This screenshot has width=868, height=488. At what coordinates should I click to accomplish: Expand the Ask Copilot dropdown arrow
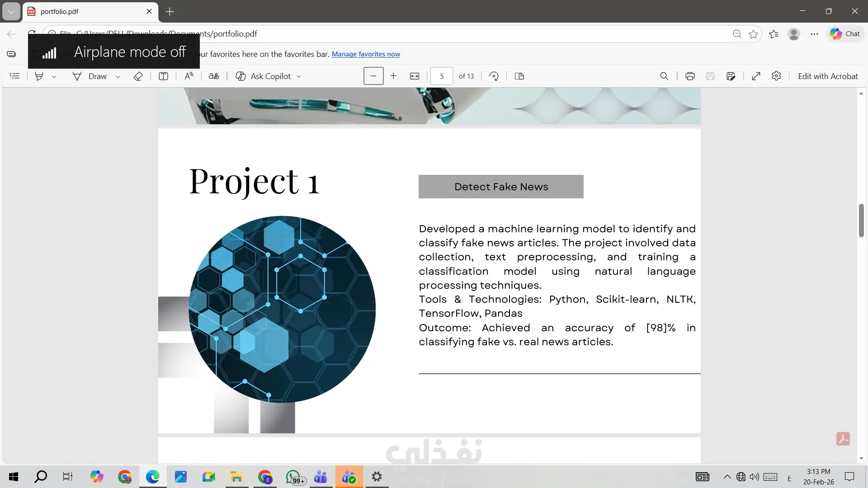299,76
